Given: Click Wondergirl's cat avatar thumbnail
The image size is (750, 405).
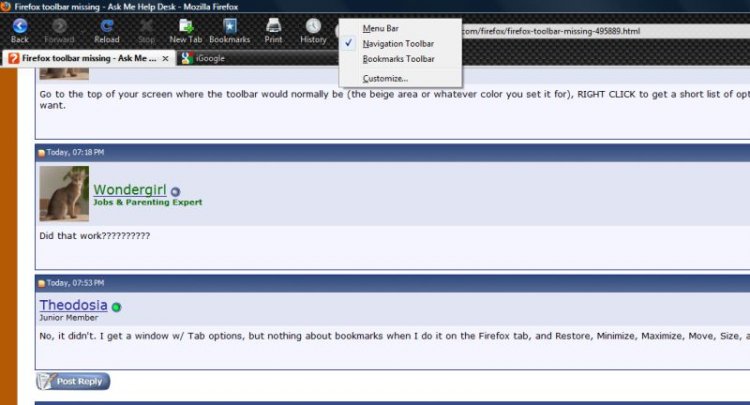Looking at the screenshot, I should pyautogui.click(x=64, y=194).
